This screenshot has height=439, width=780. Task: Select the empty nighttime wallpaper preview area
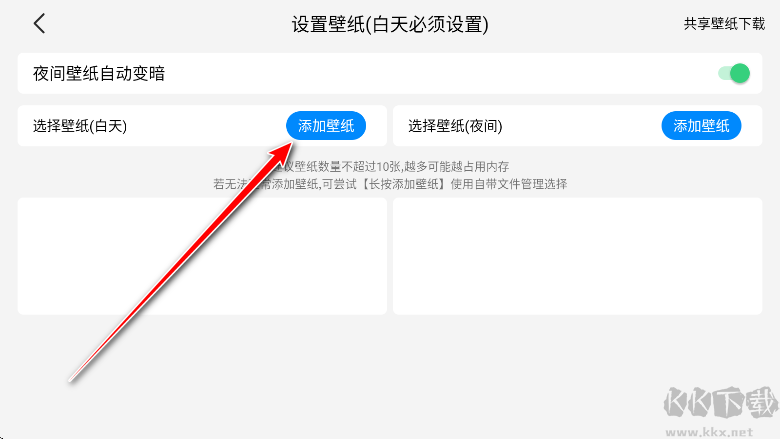pyautogui.click(x=577, y=256)
